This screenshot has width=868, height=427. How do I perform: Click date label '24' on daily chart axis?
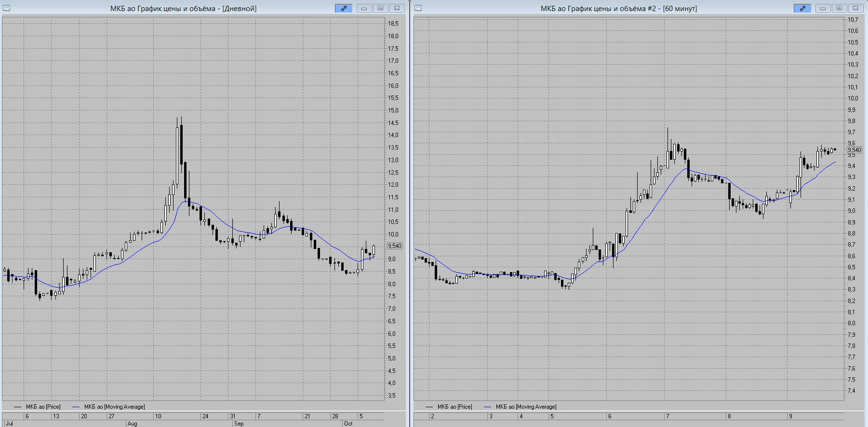click(205, 416)
